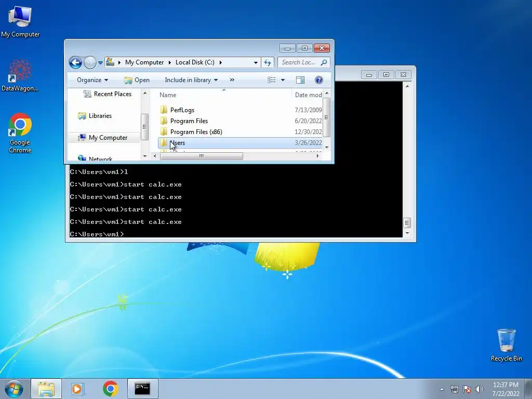Click command prompt scrollbar down arrow
Screen dimensions: 532x399
[x=407, y=233]
